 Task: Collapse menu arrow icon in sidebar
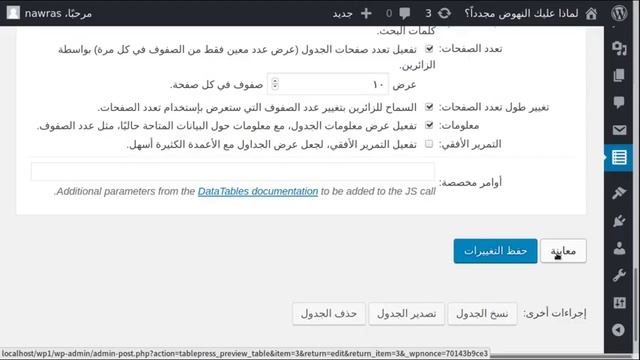(618, 330)
